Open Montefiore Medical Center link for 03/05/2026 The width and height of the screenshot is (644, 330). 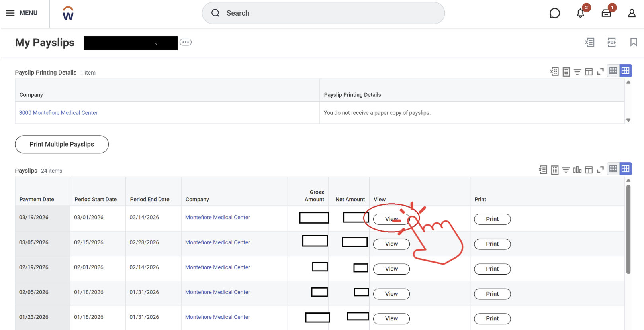tap(217, 242)
